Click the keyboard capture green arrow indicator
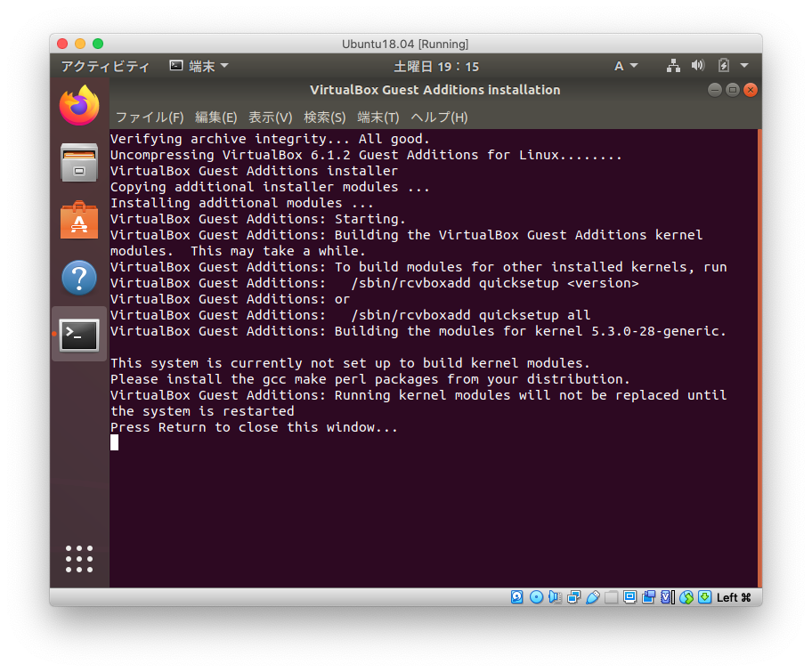The image size is (812, 672). [705, 597]
